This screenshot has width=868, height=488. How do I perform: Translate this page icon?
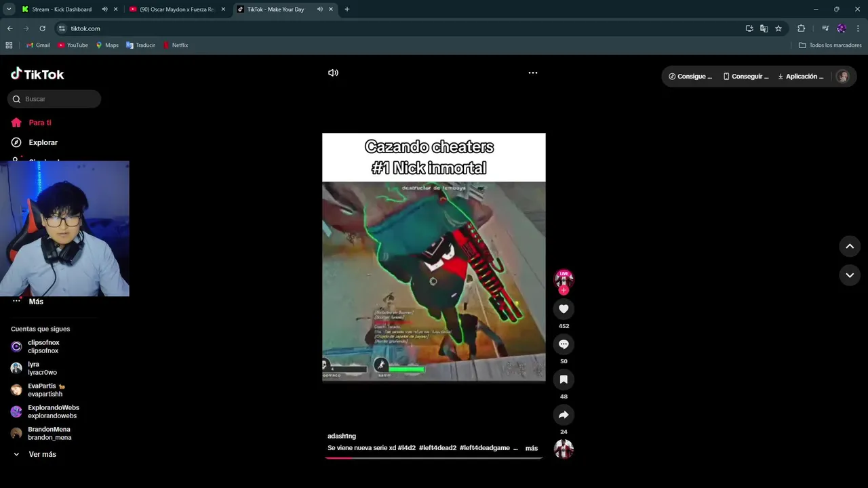tap(764, 28)
